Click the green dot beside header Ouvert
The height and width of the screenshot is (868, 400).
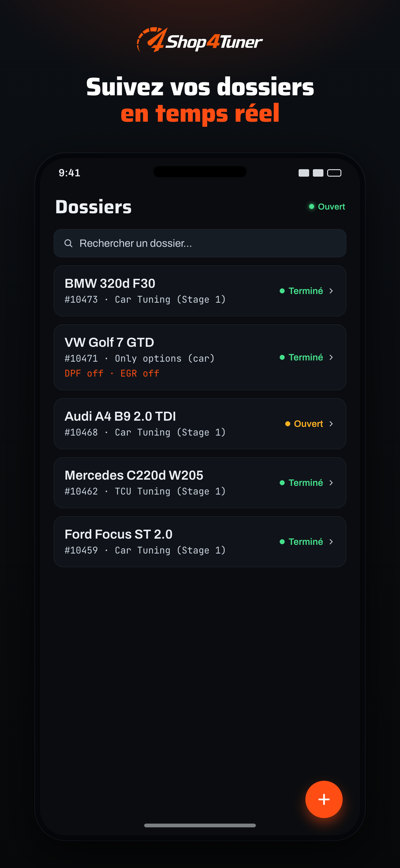point(312,206)
